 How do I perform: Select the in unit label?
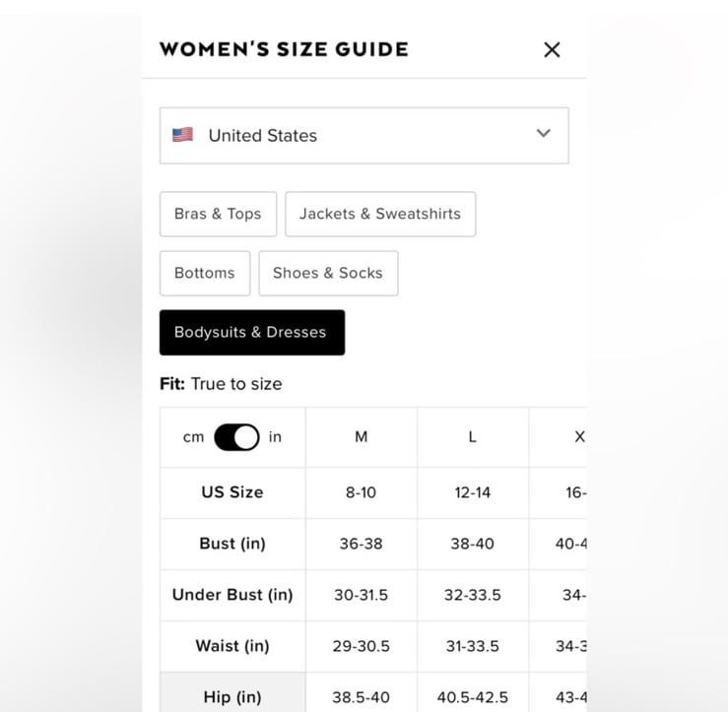275,437
